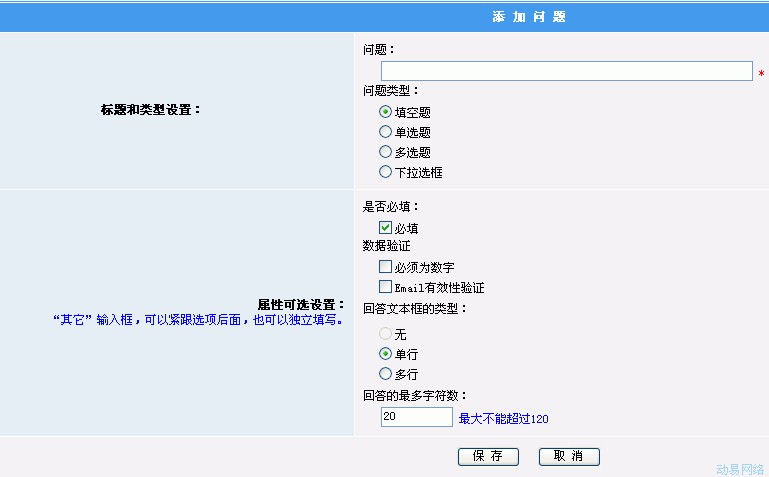Select the 多选题 question type
The width and height of the screenshot is (769, 477).
(385, 152)
